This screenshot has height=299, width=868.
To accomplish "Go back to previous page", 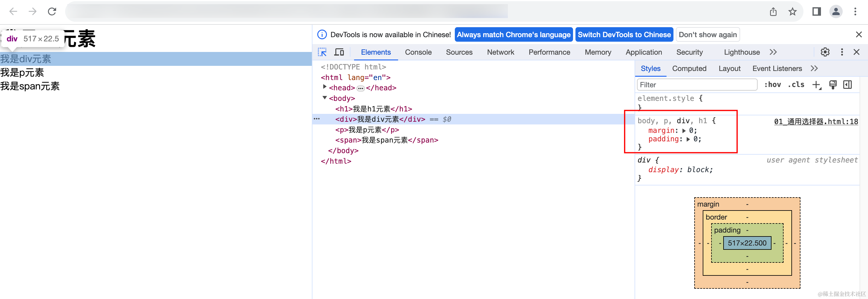I will point(13,12).
